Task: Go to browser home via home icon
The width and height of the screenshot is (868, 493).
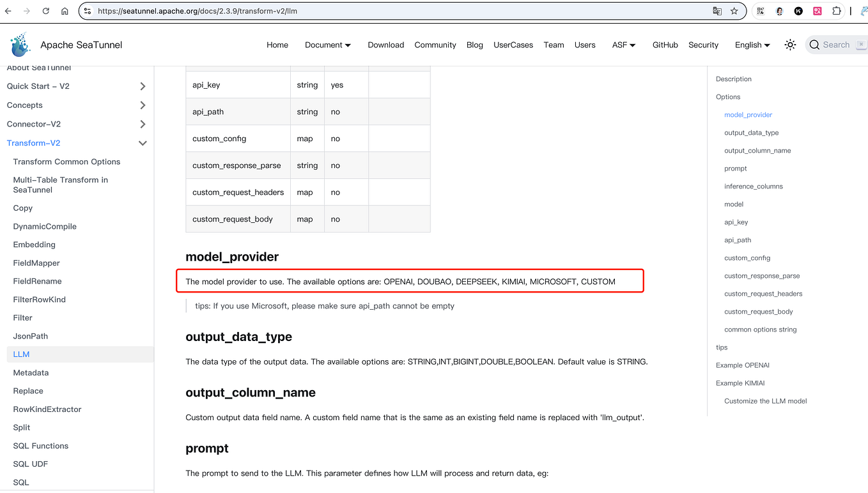Action: [64, 11]
